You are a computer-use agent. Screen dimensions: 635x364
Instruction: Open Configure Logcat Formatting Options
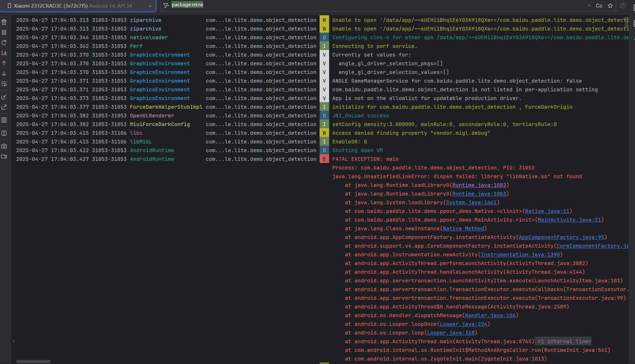coord(4,120)
